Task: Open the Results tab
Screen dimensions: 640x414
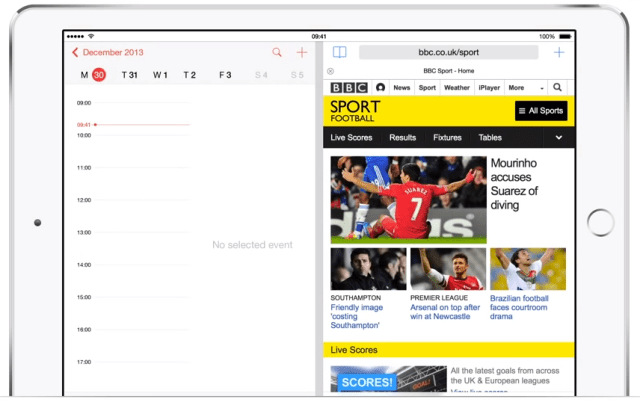Action: pyautogui.click(x=402, y=138)
